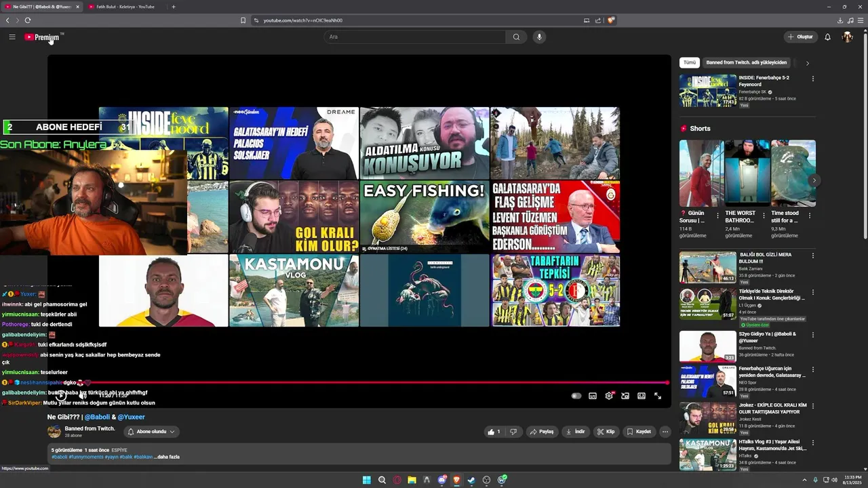868x488 pixels.
Task: Select the Tümü filter chip
Action: tap(690, 62)
